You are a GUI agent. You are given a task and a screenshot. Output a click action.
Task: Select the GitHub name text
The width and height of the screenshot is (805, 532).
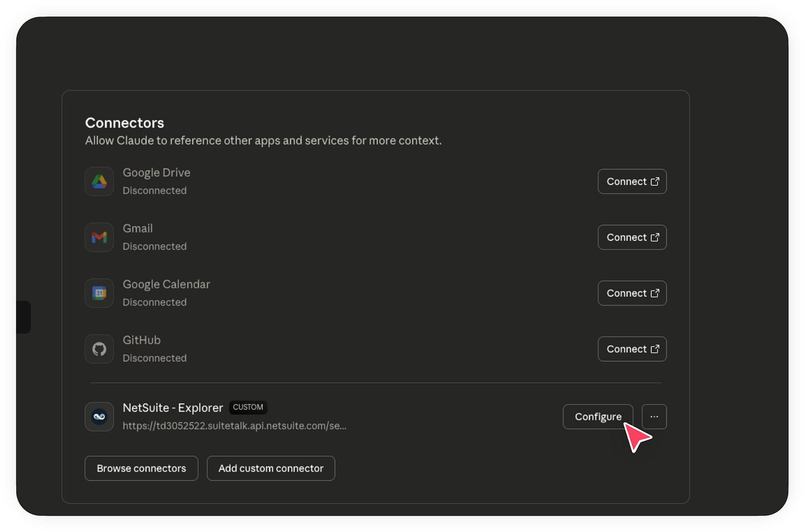pyautogui.click(x=142, y=340)
